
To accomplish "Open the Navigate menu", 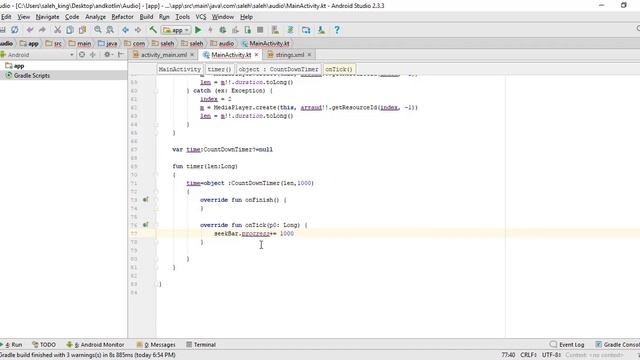I will click(47, 17).
